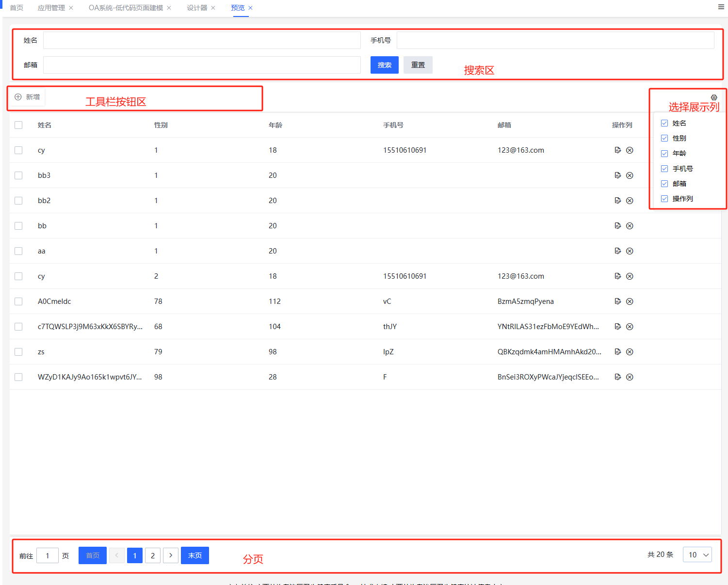Click into the 手机号 search input field
Screen dimensions: 728x585
pos(555,40)
